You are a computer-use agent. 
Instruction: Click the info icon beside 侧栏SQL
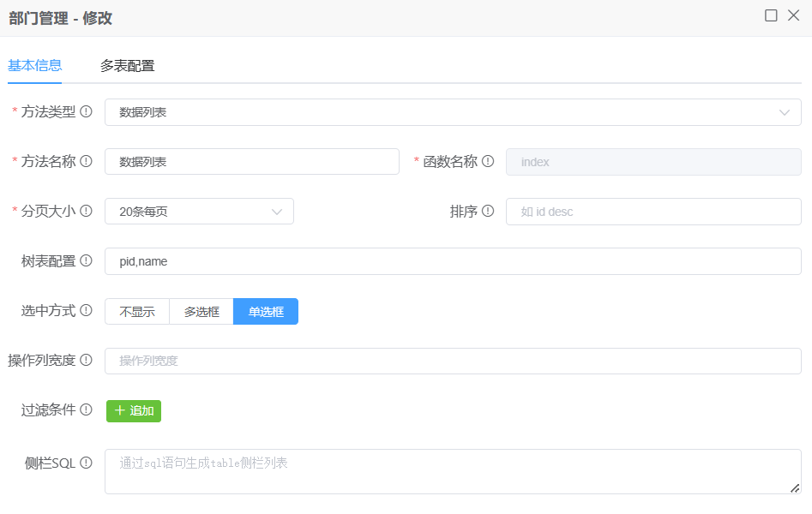point(86,463)
